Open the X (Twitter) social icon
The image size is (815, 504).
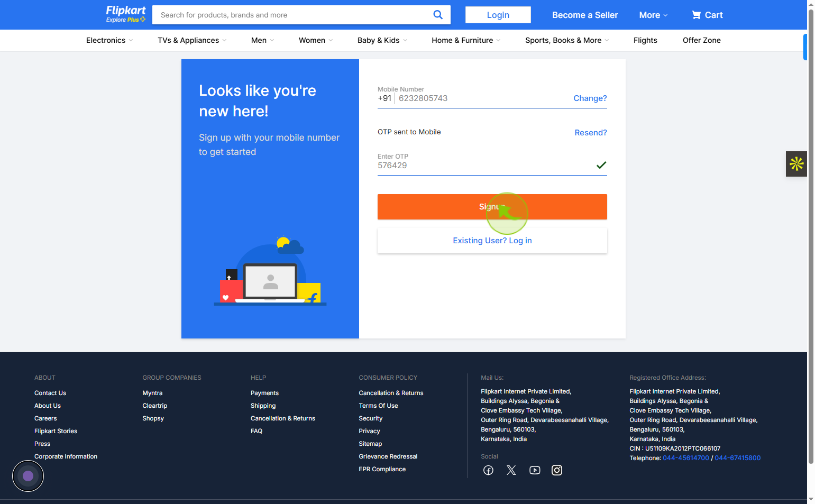pyautogui.click(x=511, y=470)
